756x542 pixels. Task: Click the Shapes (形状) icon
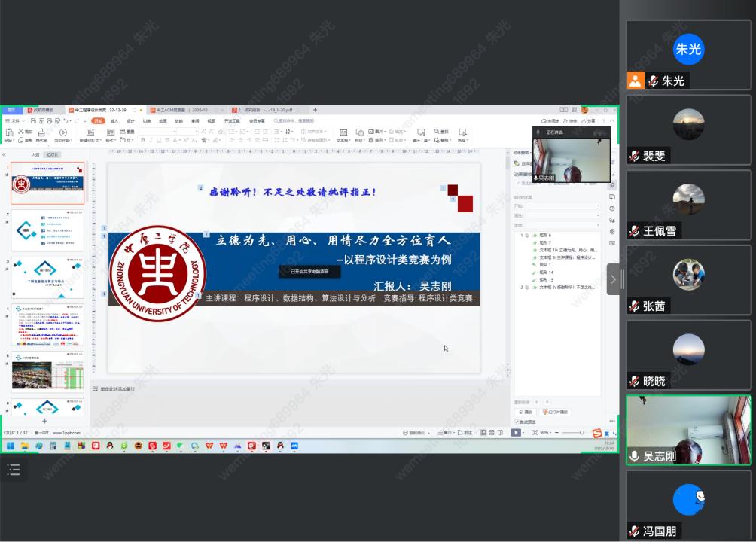[x=358, y=132]
